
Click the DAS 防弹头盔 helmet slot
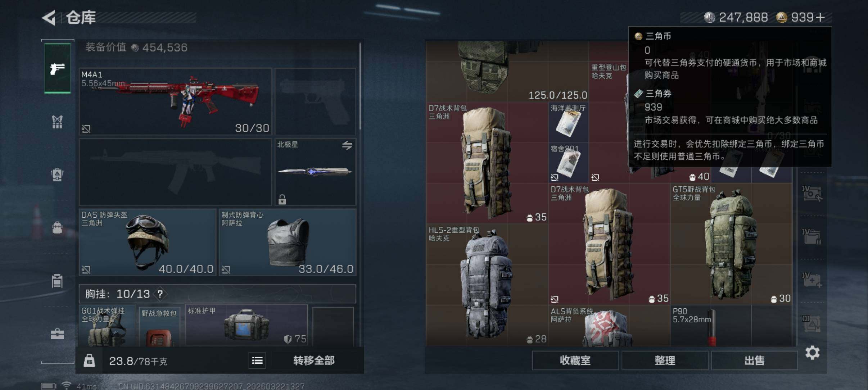[148, 242]
